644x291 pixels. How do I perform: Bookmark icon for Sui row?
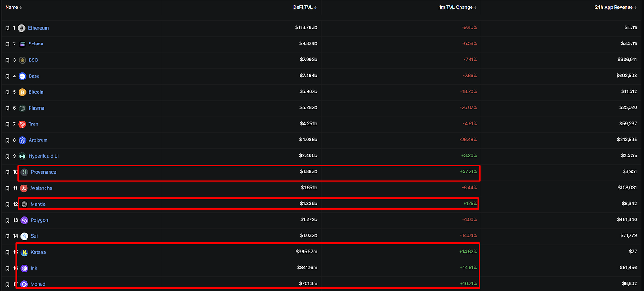[x=7, y=236]
